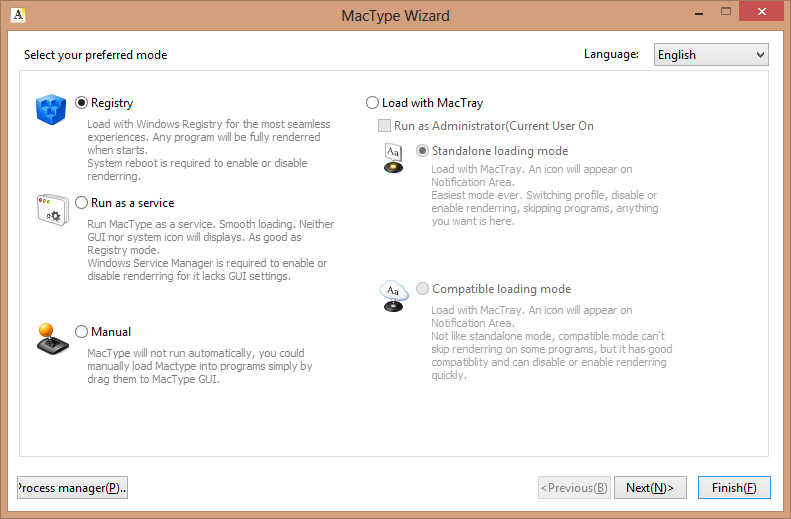The width and height of the screenshot is (791, 519).
Task: Enable Run as Administrator checkbox
Action: pos(384,126)
